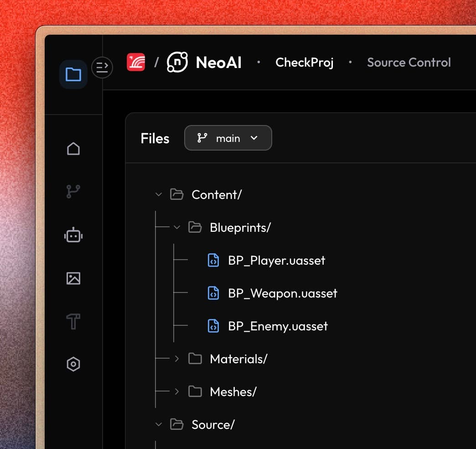This screenshot has height=449, width=476.
Task: Select the hammer build tool icon
Action: tap(73, 322)
